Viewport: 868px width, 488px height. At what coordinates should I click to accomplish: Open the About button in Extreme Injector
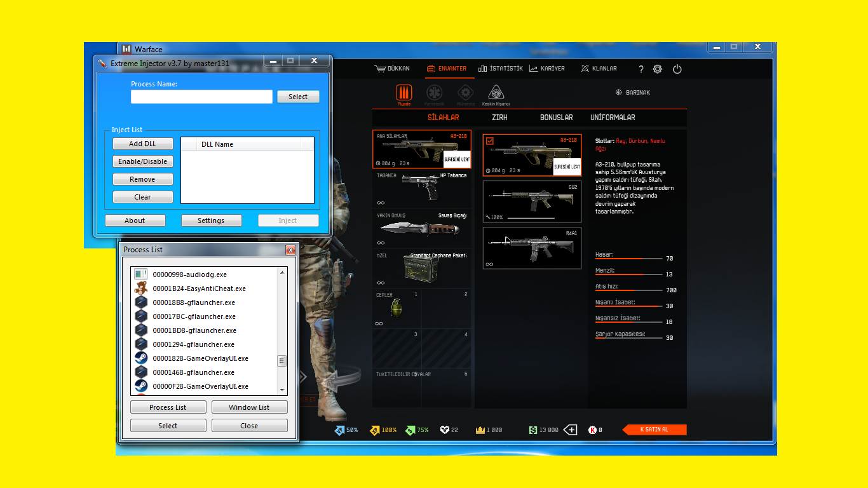coord(135,220)
